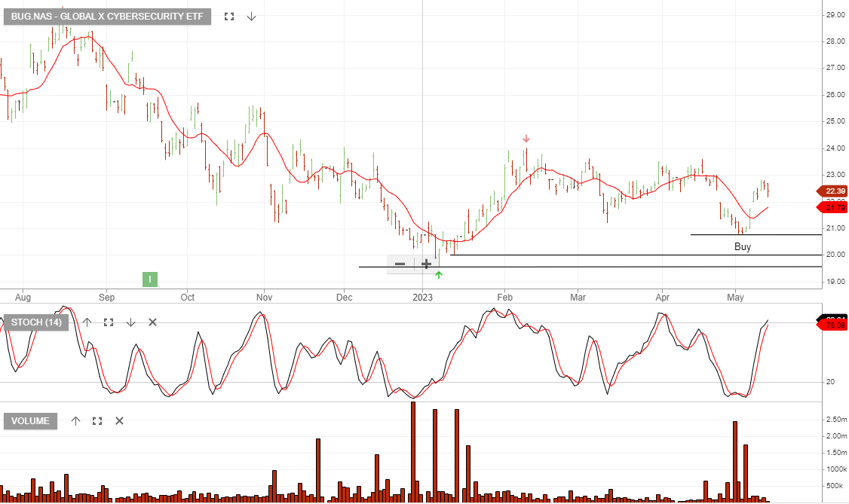849x504 pixels.
Task: Click the 2023 date axis label
Action: click(422, 298)
